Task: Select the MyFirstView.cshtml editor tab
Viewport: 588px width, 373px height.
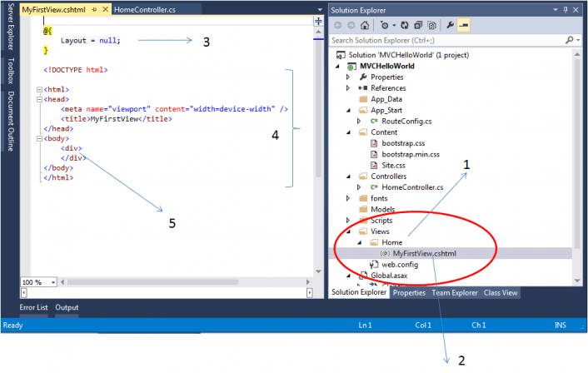Action: pyautogui.click(x=53, y=10)
